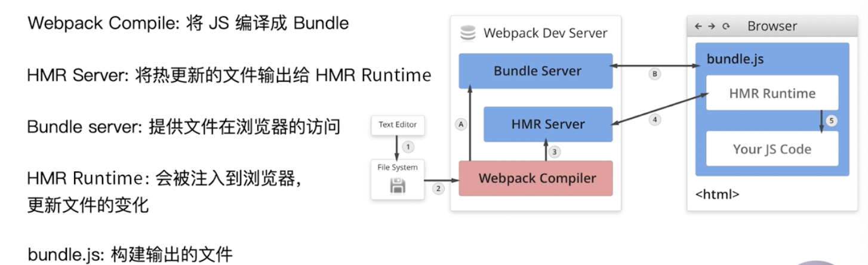Click the bundle.js label in browser
The width and height of the screenshot is (868, 265).
(x=735, y=60)
